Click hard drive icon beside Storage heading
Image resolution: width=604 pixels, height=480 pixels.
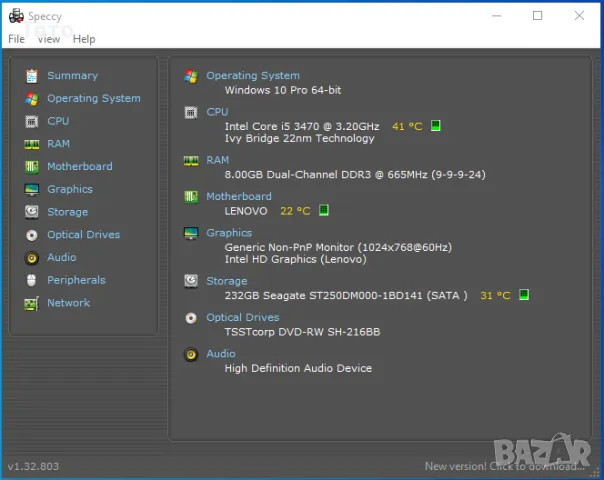(x=191, y=281)
